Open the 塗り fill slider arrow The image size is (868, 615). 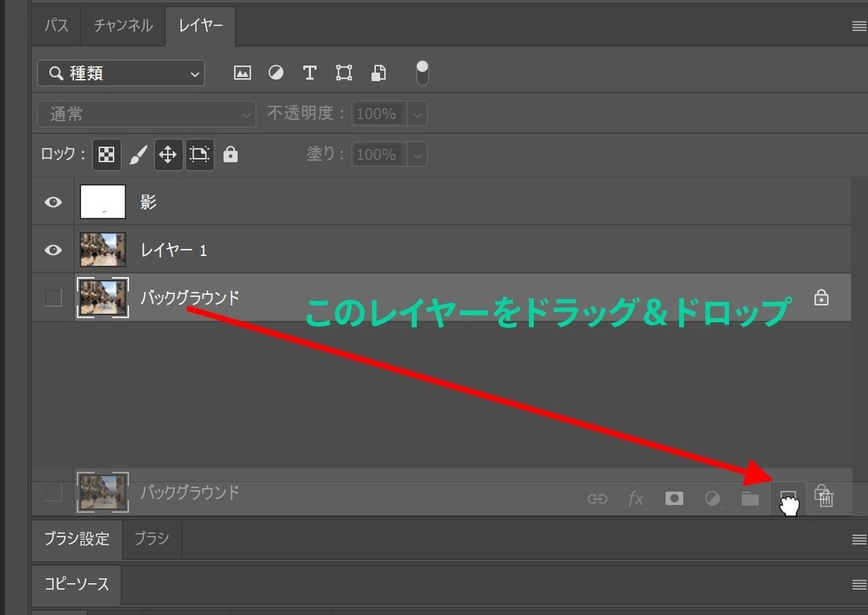pyautogui.click(x=417, y=154)
